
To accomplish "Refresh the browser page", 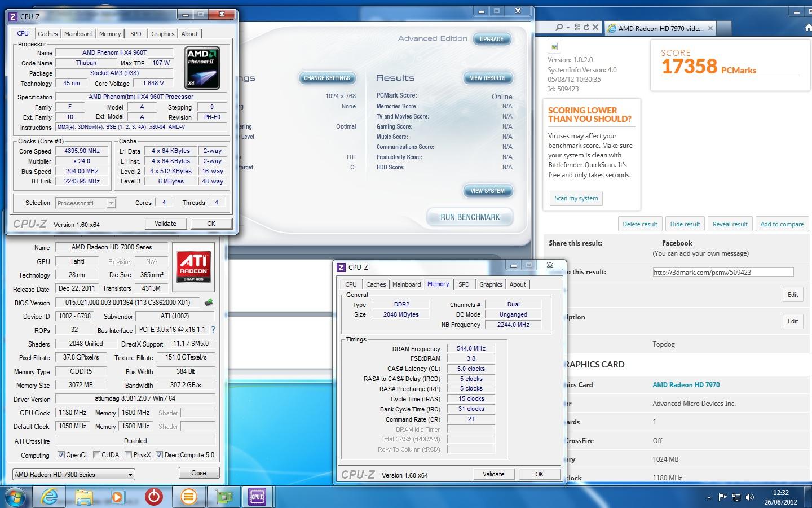I will coord(586,27).
